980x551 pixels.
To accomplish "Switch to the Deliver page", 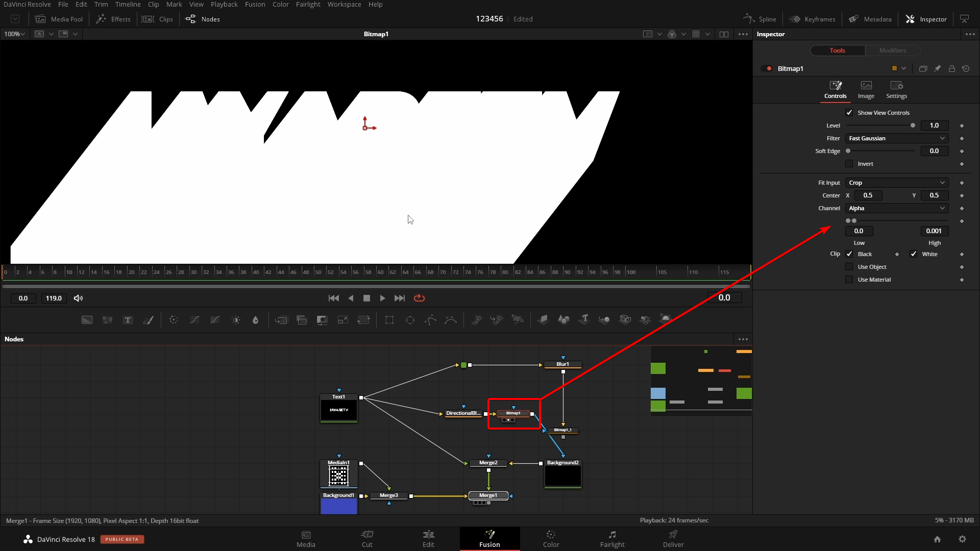I will click(x=673, y=539).
